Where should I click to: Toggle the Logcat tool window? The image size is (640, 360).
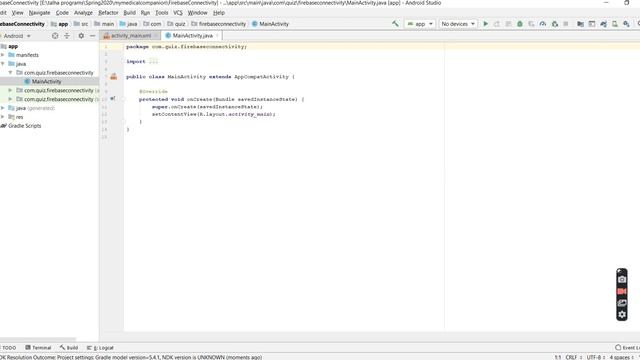pyautogui.click(x=100, y=348)
